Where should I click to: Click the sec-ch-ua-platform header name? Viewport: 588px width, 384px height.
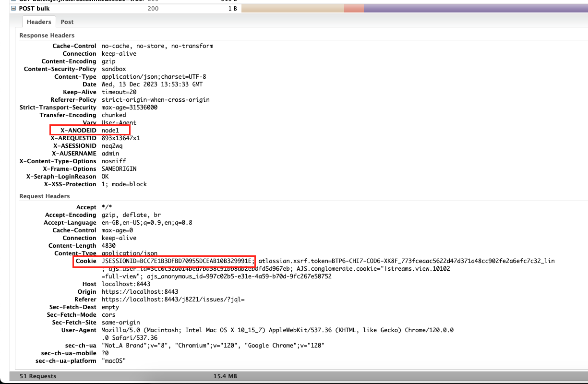coord(66,361)
